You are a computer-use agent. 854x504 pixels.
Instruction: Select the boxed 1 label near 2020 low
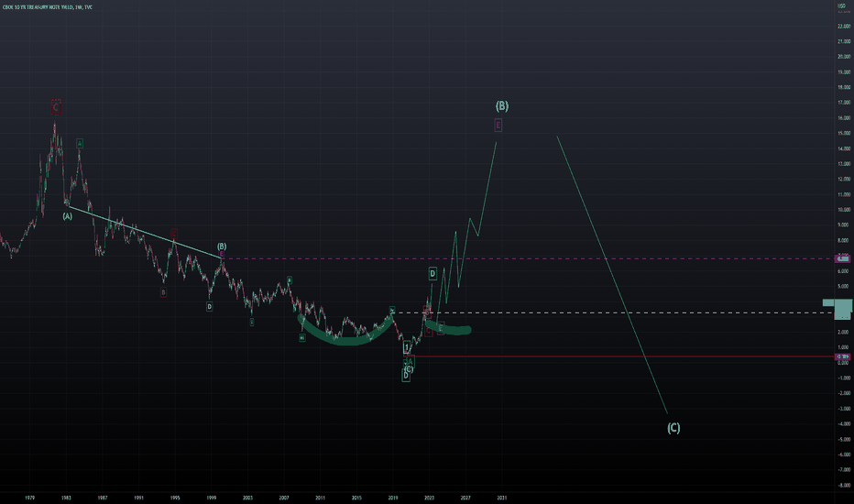pyautogui.click(x=406, y=347)
